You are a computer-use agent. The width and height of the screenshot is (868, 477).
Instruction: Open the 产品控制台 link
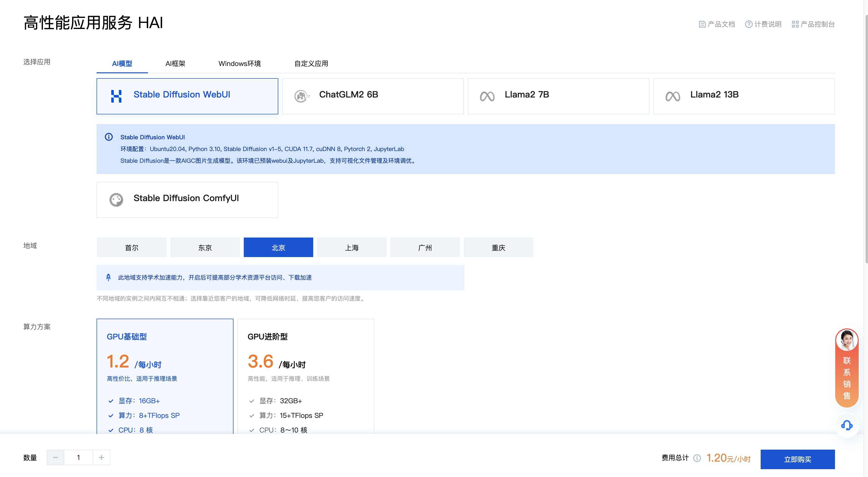pyautogui.click(x=813, y=24)
